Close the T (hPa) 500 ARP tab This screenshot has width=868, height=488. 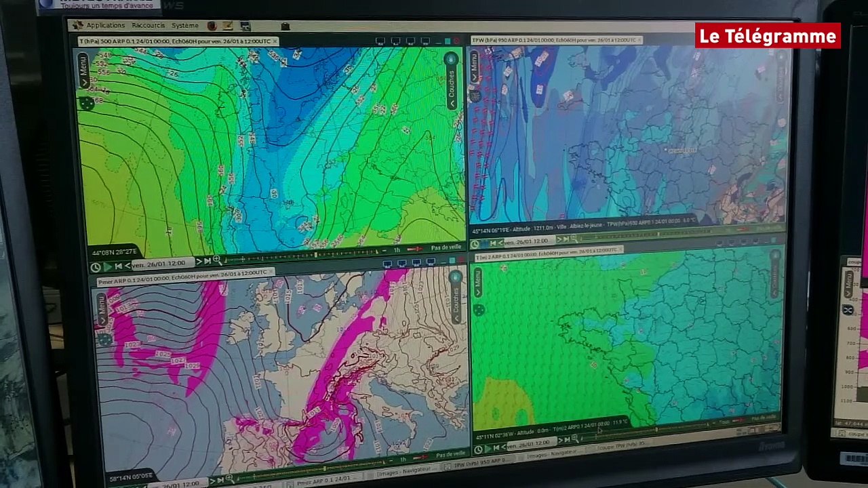[x=275, y=42]
